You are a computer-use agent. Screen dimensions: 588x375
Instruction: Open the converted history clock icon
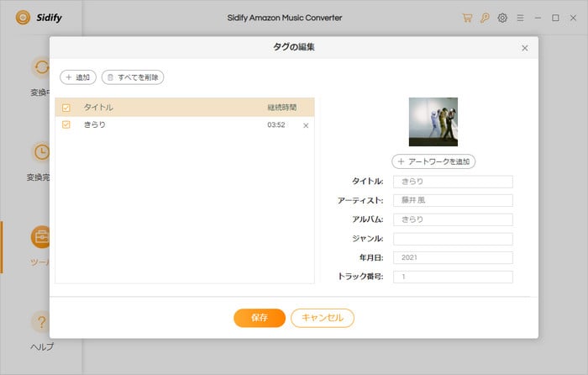click(40, 152)
